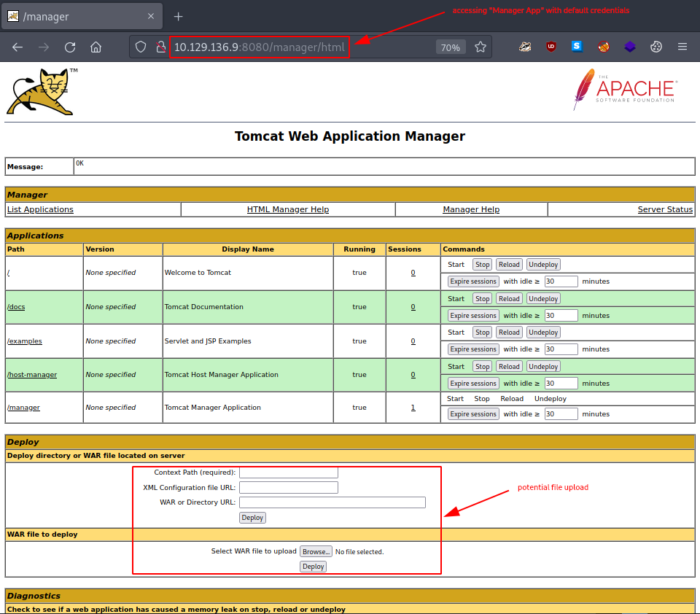Screen dimensions: 700x614
Task: Click the Firefox home icon
Action: [96, 47]
